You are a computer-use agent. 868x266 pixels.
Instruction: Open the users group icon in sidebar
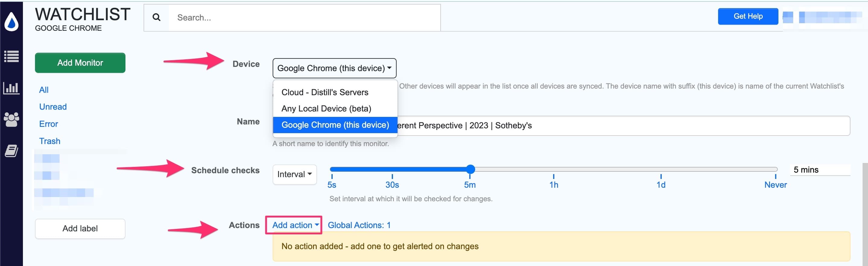click(11, 119)
